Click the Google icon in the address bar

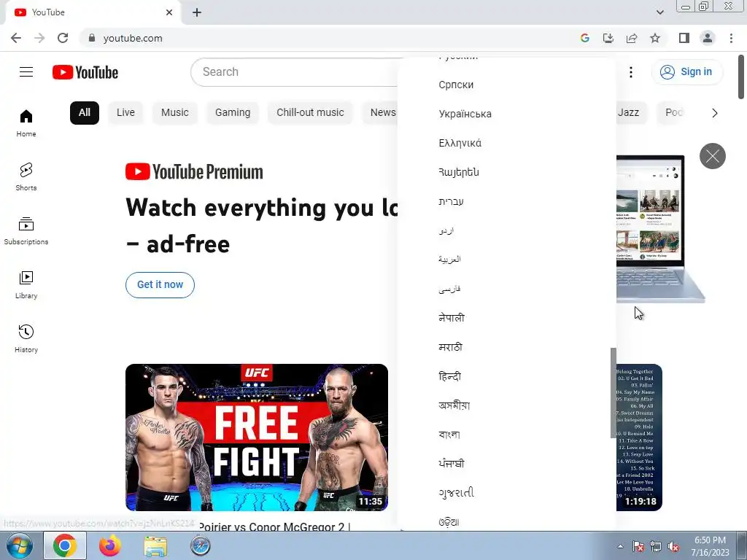coord(585,38)
